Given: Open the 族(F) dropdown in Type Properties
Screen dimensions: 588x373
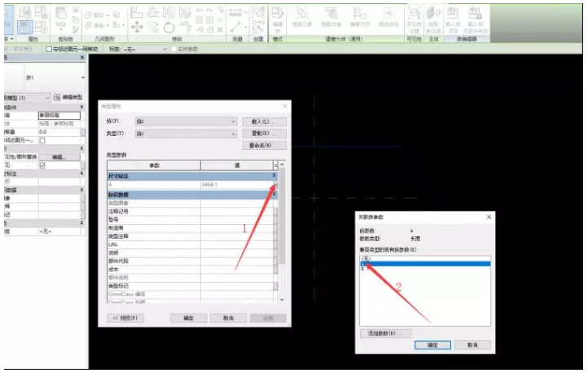Looking at the screenshot, I should (186, 121).
